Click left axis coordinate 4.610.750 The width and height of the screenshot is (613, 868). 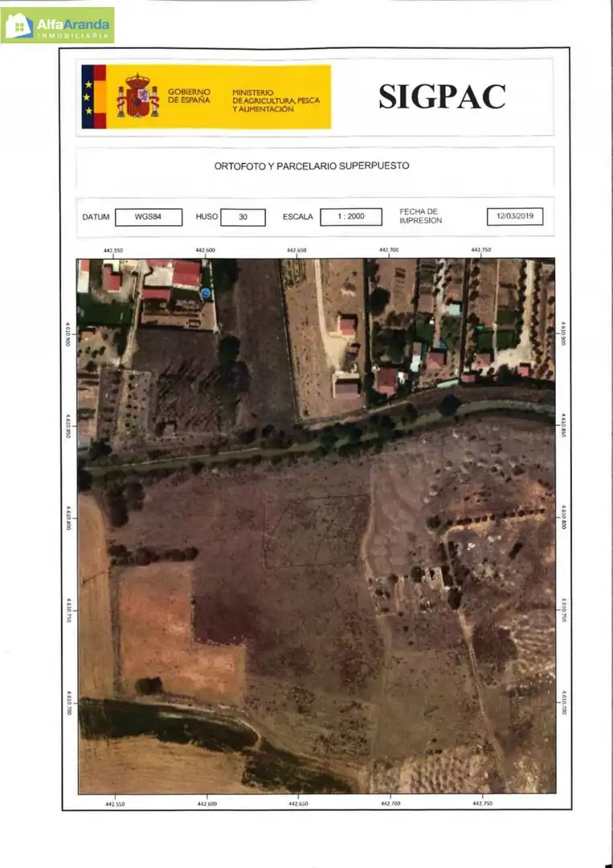click(x=68, y=610)
